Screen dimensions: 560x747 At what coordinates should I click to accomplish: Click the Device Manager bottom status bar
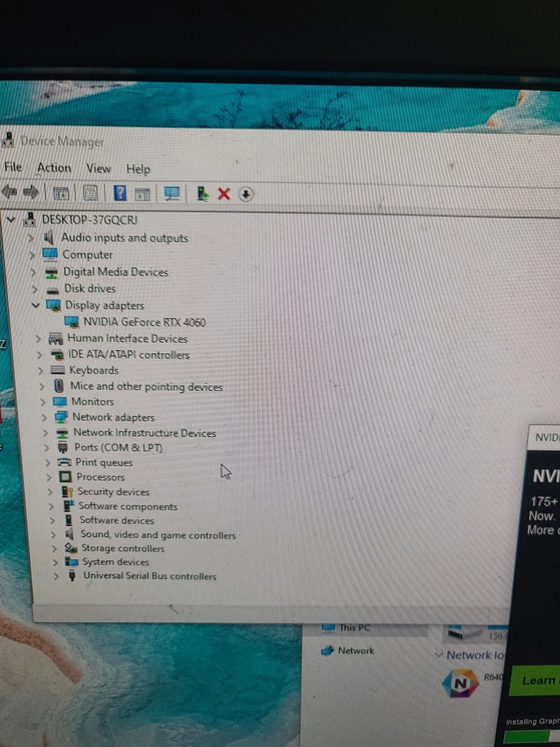272,613
